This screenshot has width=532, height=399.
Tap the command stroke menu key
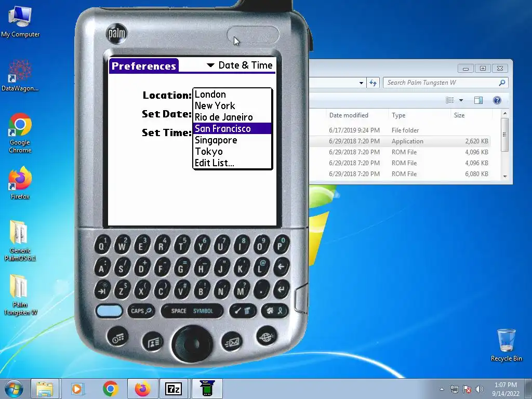[x=243, y=311]
